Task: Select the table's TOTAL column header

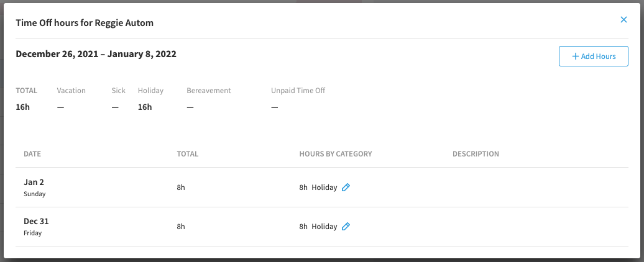Action: pyautogui.click(x=187, y=154)
